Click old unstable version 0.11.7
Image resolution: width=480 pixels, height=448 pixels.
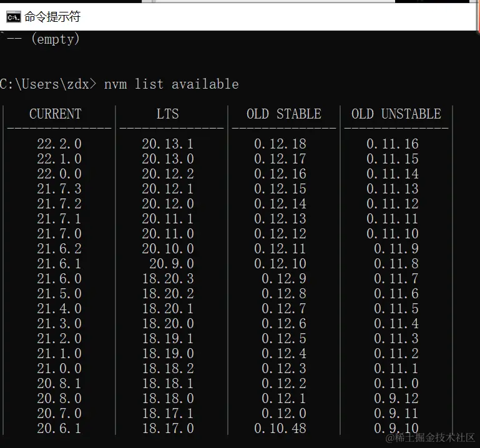tap(396, 279)
